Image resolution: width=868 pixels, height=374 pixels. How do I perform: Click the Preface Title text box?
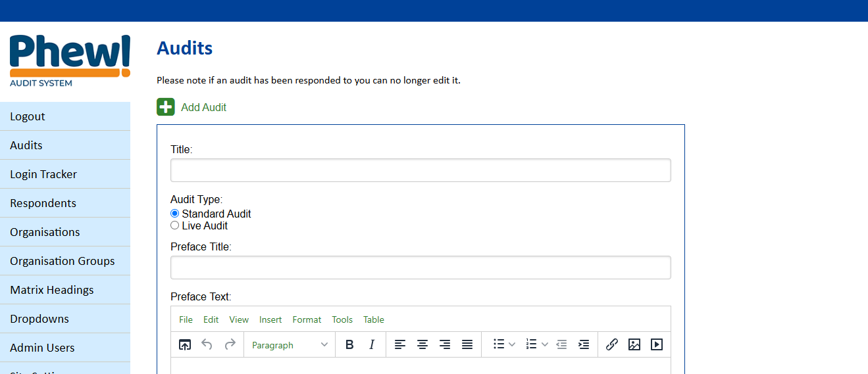pos(421,268)
